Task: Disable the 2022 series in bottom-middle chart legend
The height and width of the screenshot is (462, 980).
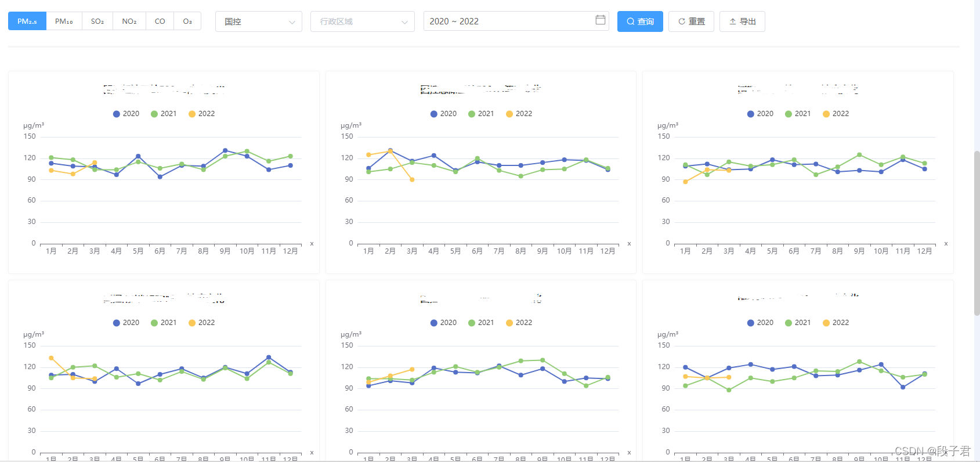Action: 519,323
